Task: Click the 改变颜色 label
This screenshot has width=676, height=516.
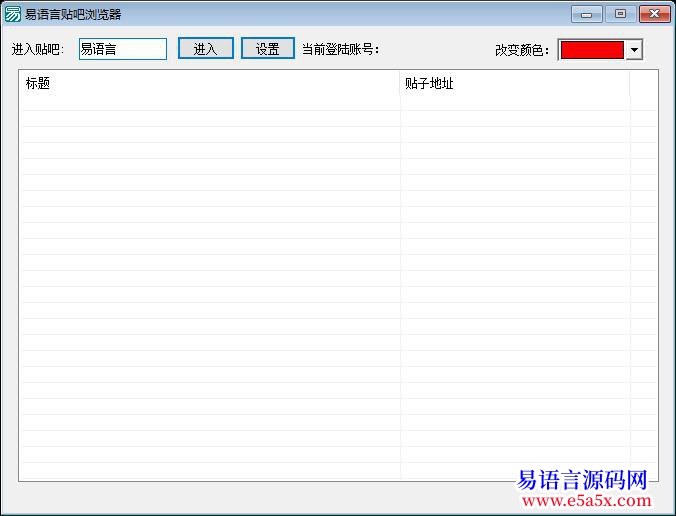Action: point(522,50)
